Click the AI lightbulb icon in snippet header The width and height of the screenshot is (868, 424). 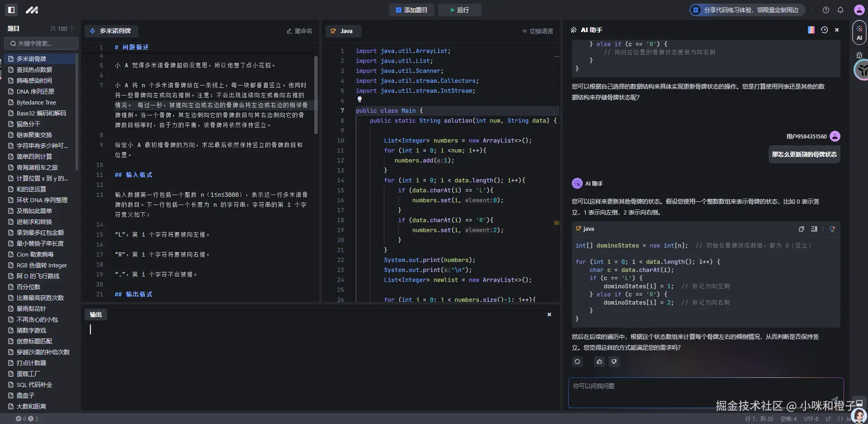tap(832, 229)
